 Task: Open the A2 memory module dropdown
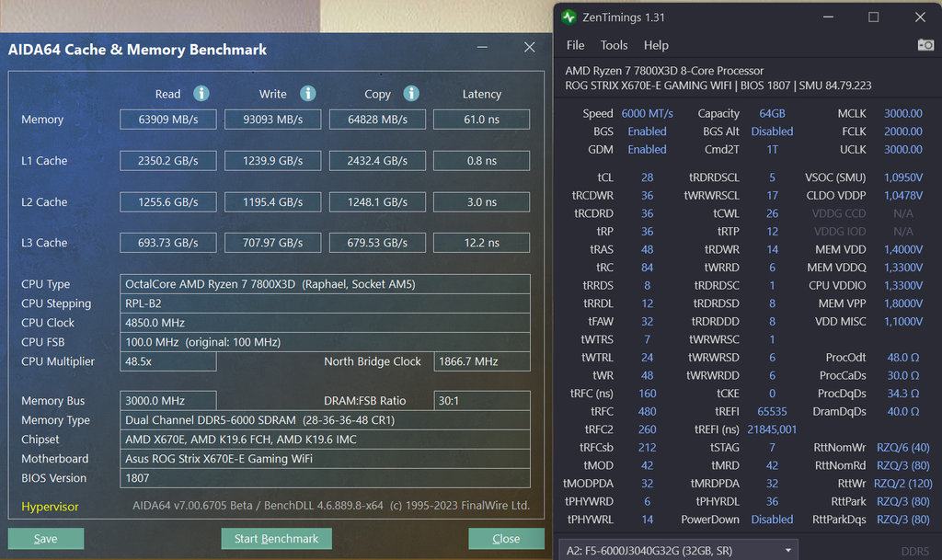(x=678, y=551)
